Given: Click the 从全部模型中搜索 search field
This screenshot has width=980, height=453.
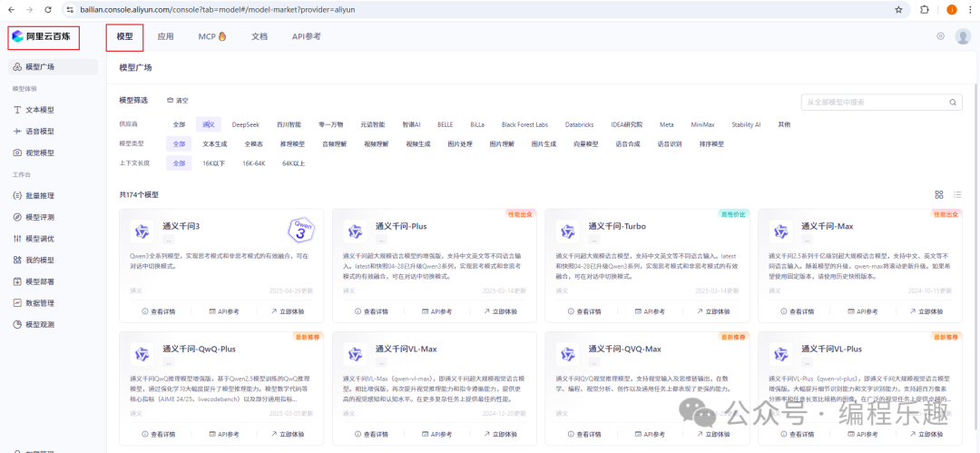Looking at the screenshot, I should 882,102.
